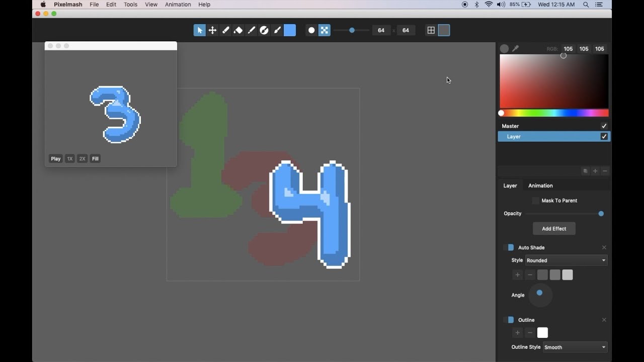Select the paintbrush tool
The width and height of the screenshot is (644, 362).
tap(277, 30)
